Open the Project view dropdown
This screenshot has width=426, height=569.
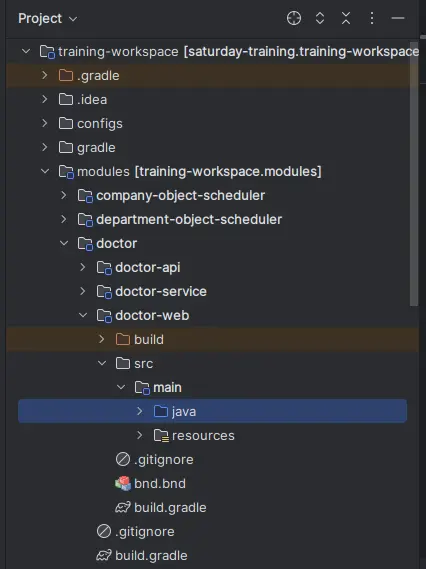(x=48, y=19)
